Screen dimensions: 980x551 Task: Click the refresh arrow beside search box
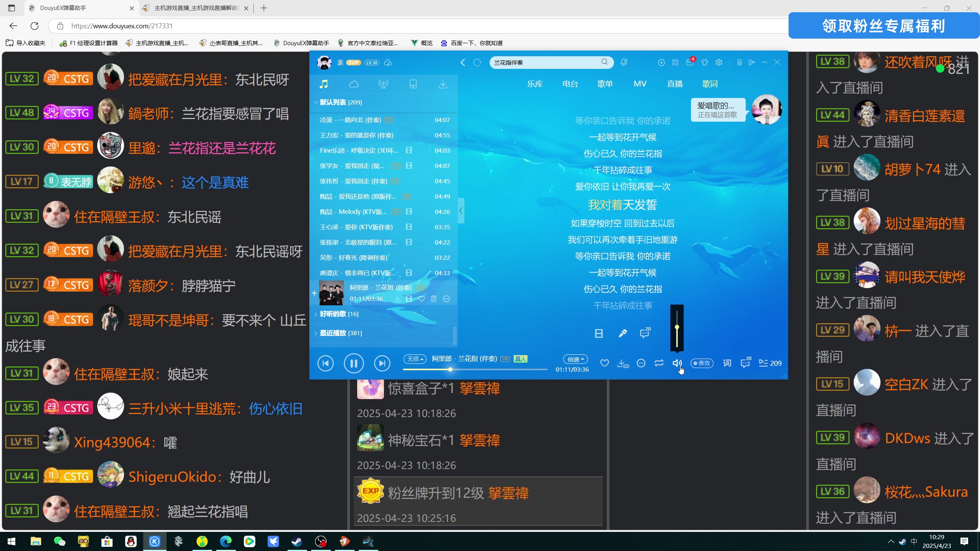click(477, 62)
